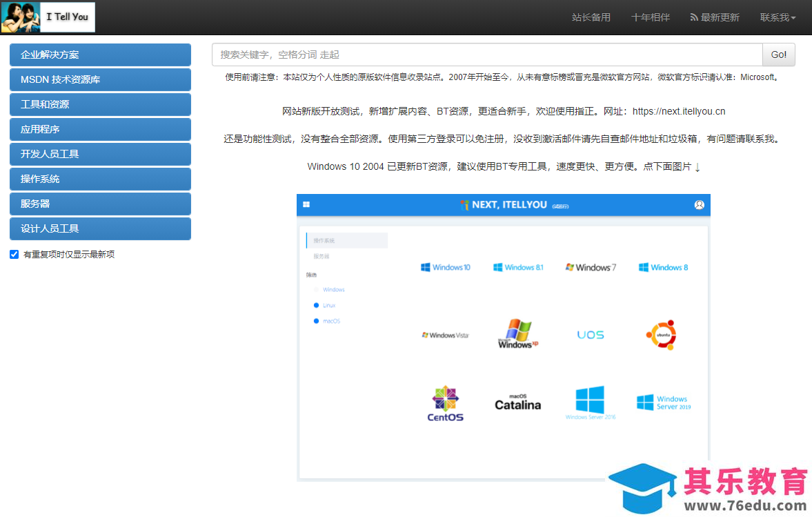Click the Windows Server 2016 logo
The image size is (812, 517).
(591, 402)
